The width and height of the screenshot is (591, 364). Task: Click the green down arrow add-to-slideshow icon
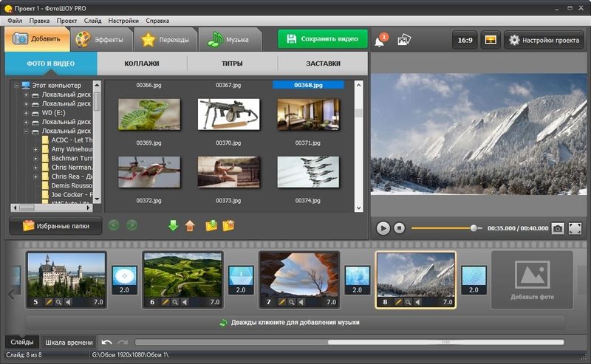[x=173, y=226]
